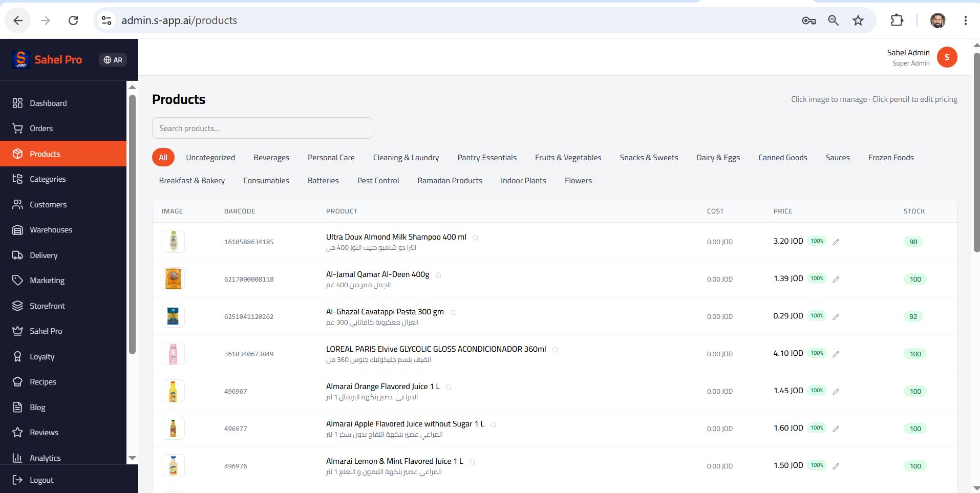The width and height of the screenshot is (980, 493).
Task: Open the Products sidebar item
Action: pos(63,154)
